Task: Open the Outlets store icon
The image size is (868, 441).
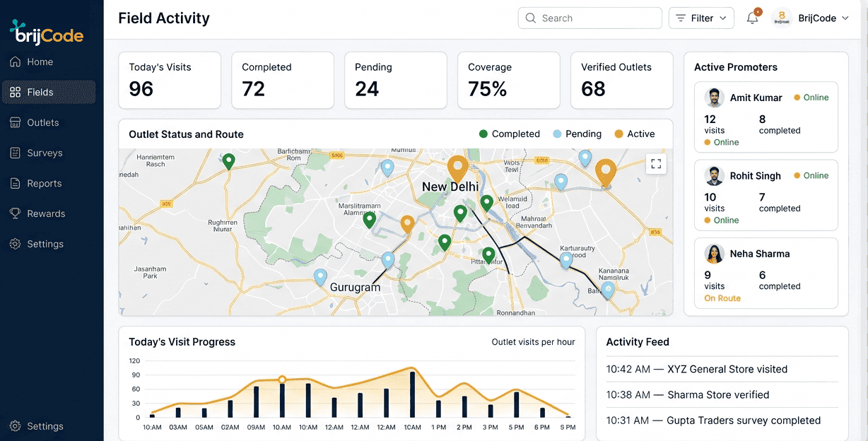Action: click(x=15, y=123)
